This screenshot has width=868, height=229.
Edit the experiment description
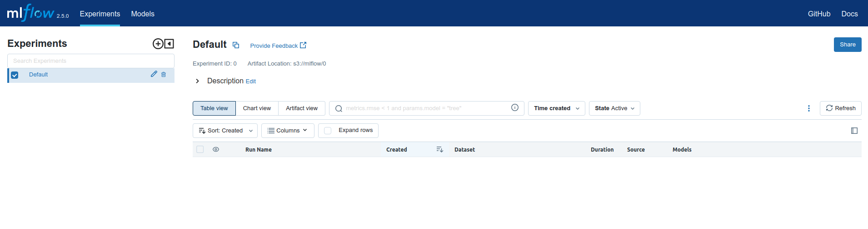coord(250,81)
